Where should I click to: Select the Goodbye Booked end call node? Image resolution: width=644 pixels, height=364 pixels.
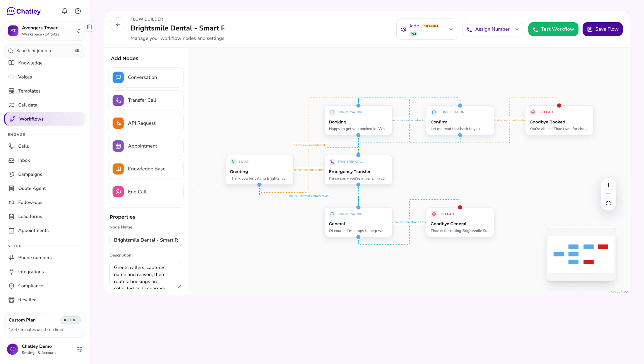559,120
